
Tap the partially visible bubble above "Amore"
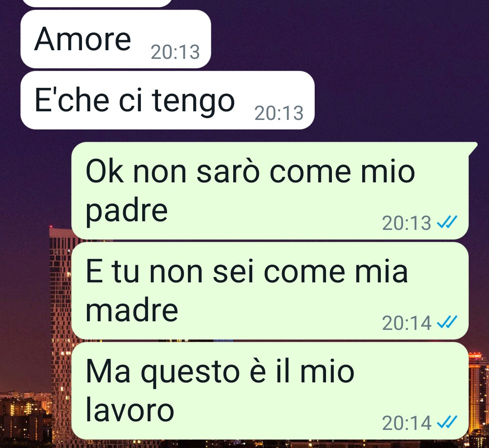pyautogui.click(x=97, y=3)
